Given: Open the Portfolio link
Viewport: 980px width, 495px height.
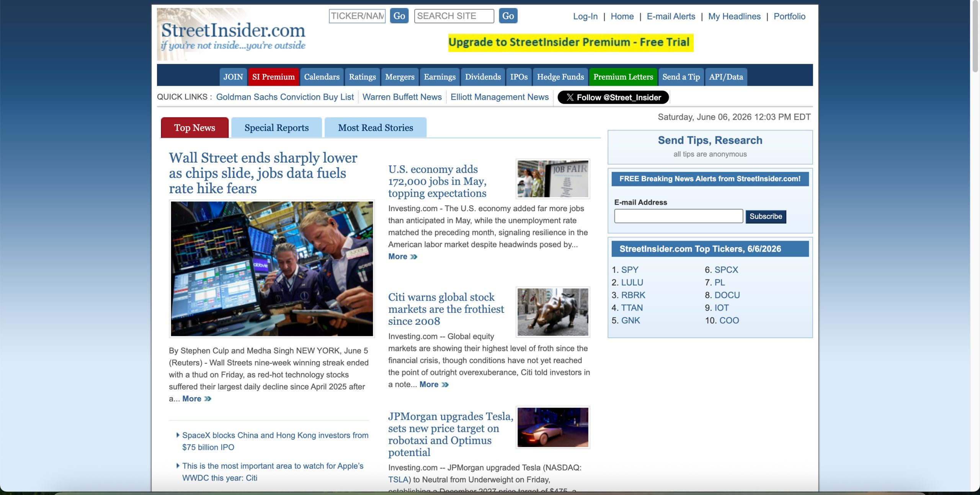Looking at the screenshot, I should coord(789,16).
